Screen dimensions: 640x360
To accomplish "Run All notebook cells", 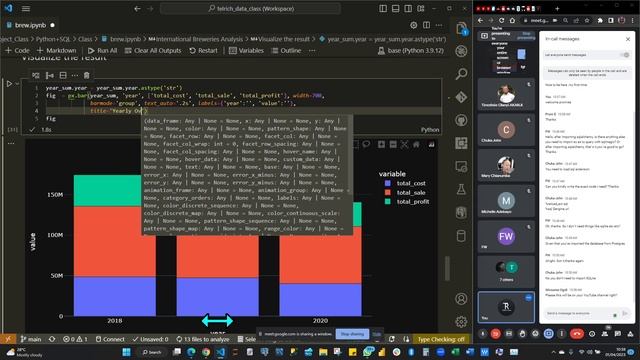I will [x=102, y=51].
